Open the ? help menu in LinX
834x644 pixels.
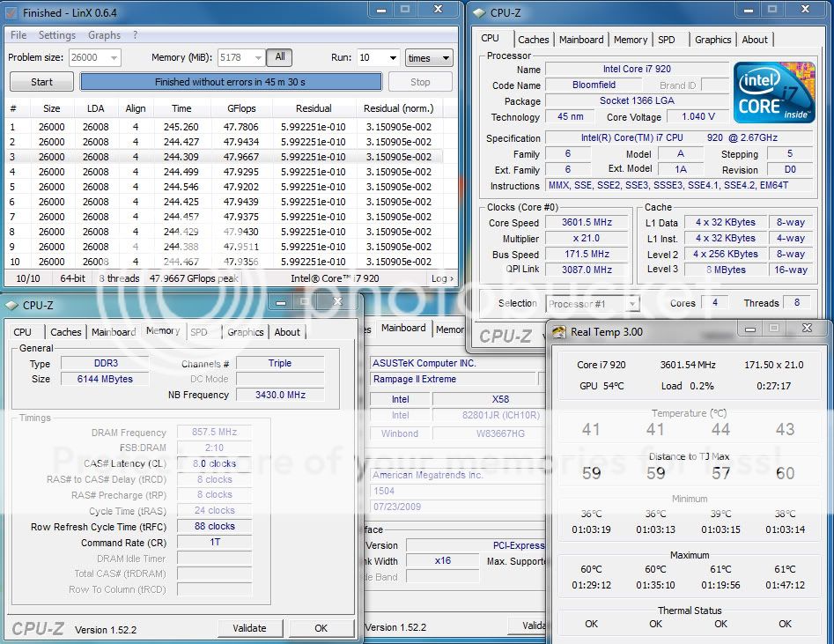(x=135, y=35)
